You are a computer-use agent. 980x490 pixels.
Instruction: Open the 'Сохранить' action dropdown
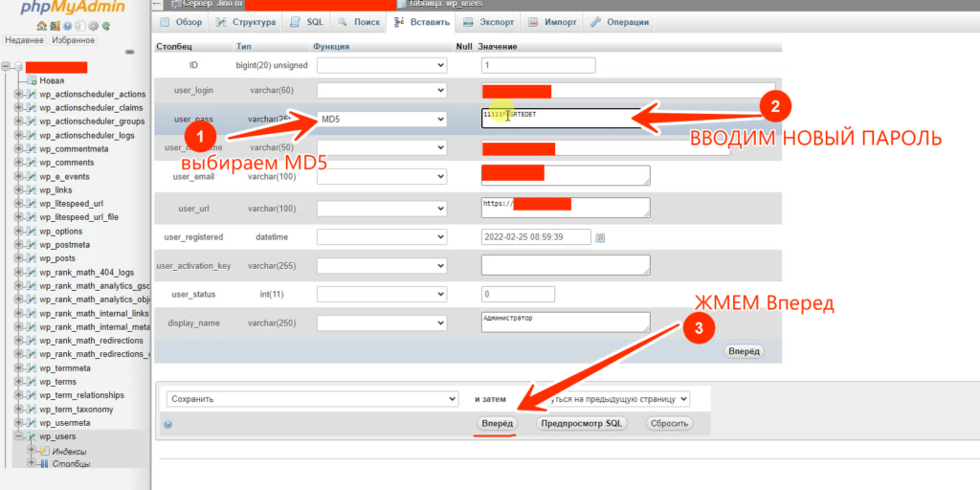click(312, 398)
